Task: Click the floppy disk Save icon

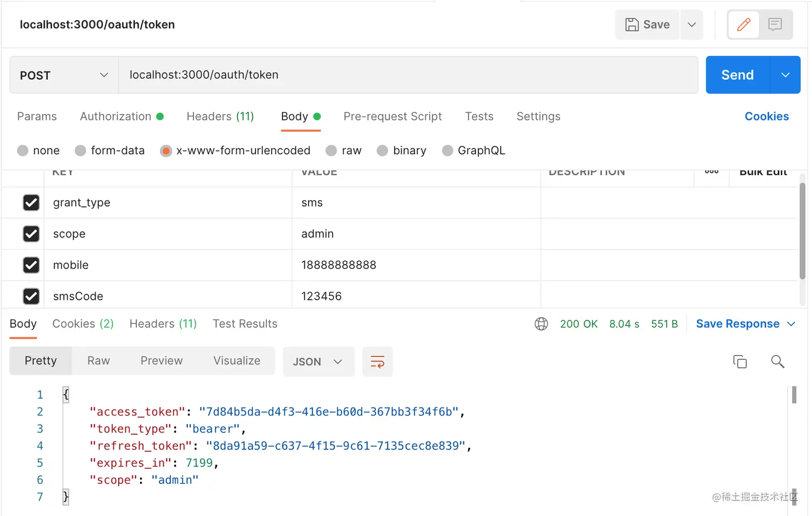Action: pyautogui.click(x=632, y=25)
